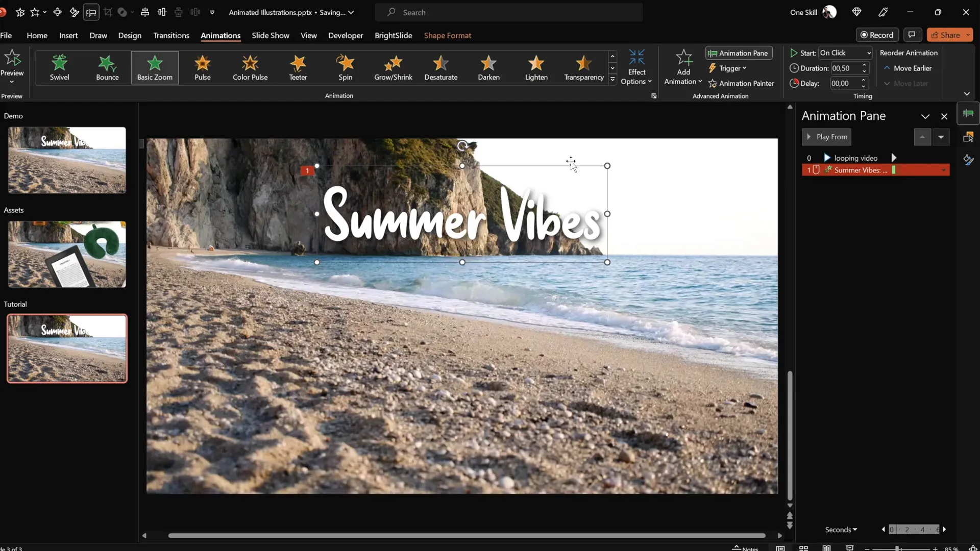
Task: Switch to the Transitions tab
Action: tap(171, 35)
